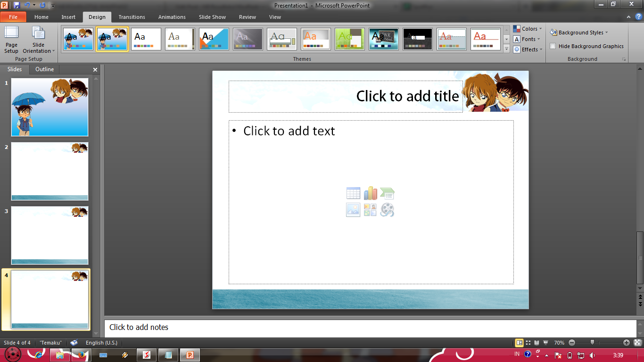
Task: Switch to the Insert ribbon tab
Action: pos(68,17)
